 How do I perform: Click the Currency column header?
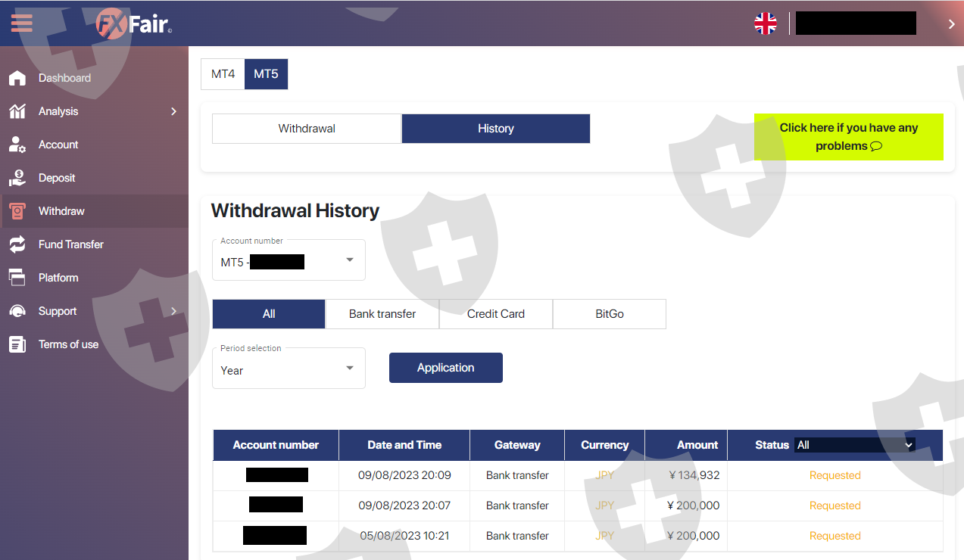pyautogui.click(x=605, y=445)
